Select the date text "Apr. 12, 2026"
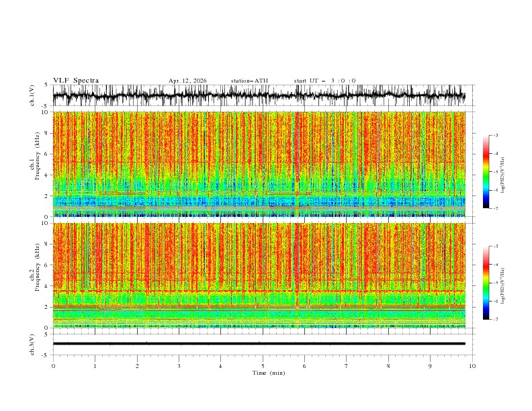This screenshot has height=411, width=532. 187,81
